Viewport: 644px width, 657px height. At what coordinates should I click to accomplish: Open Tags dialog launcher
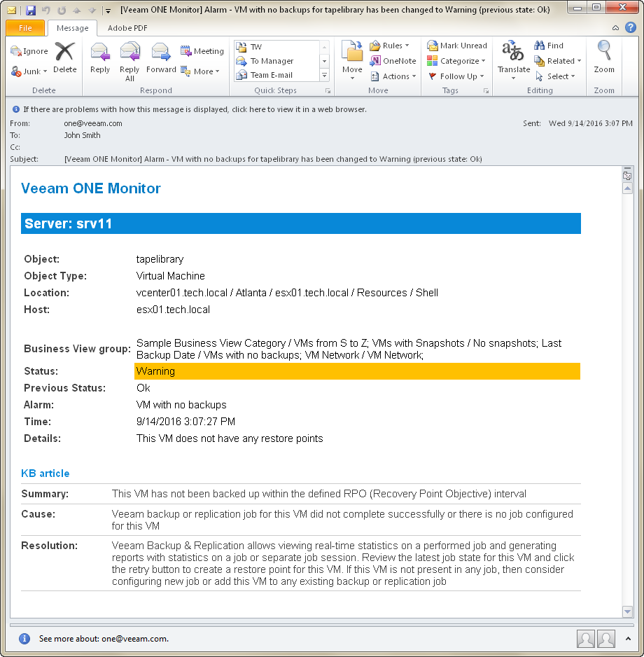point(486,91)
